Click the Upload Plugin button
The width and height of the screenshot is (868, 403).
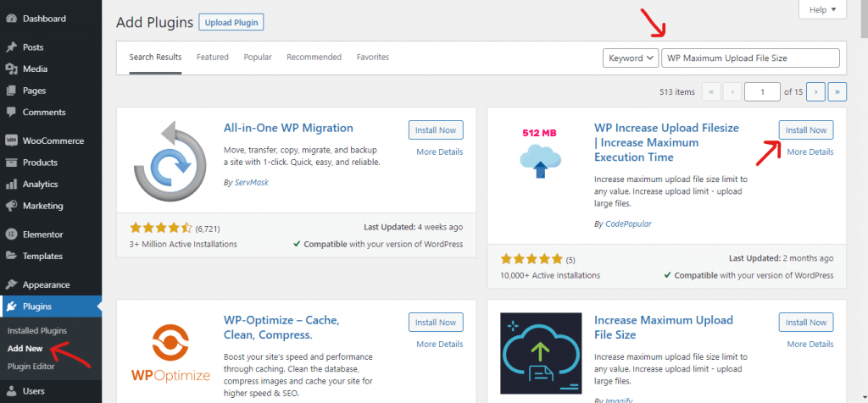[x=231, y=23]
